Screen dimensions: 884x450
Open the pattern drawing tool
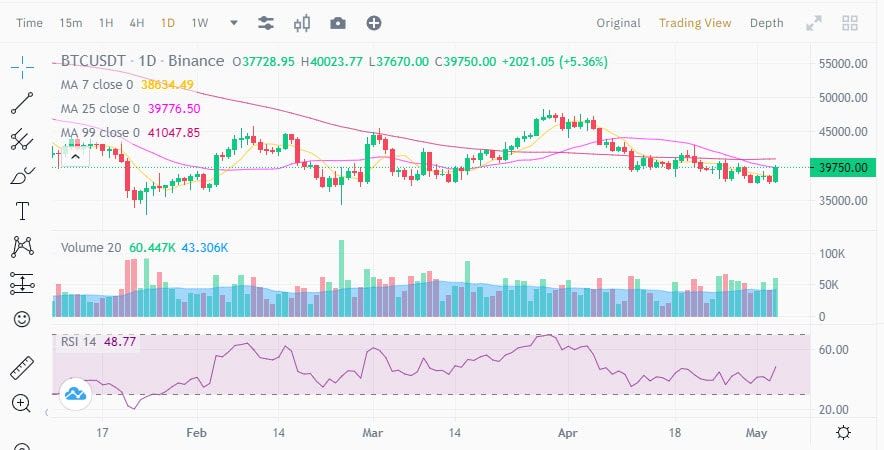(x=22, y=247)
